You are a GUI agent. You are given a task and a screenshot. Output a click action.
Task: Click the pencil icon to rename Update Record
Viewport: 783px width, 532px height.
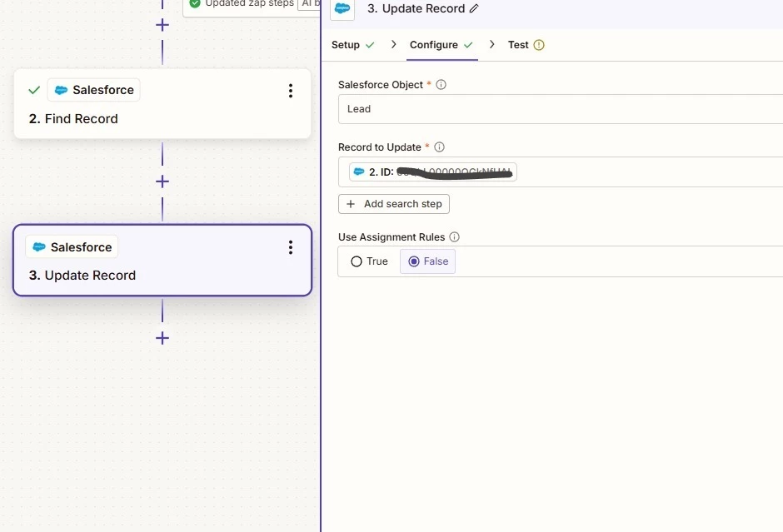[x=474, y=8]
